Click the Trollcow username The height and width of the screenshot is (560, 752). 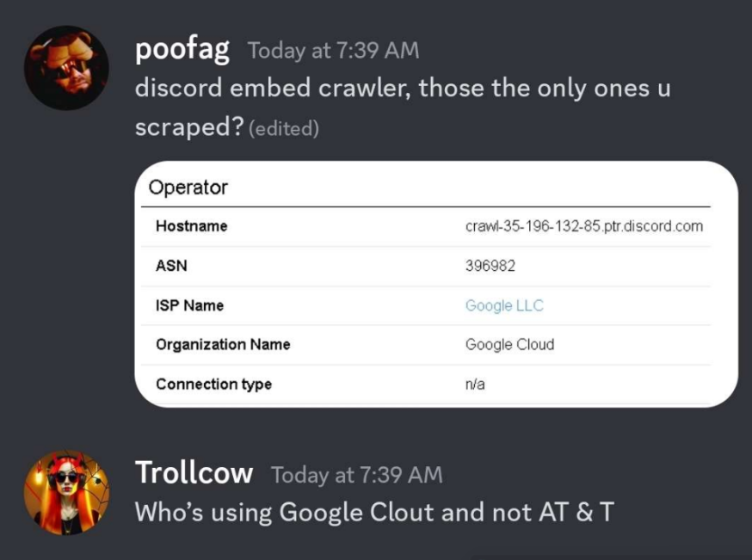pos(194,472)
